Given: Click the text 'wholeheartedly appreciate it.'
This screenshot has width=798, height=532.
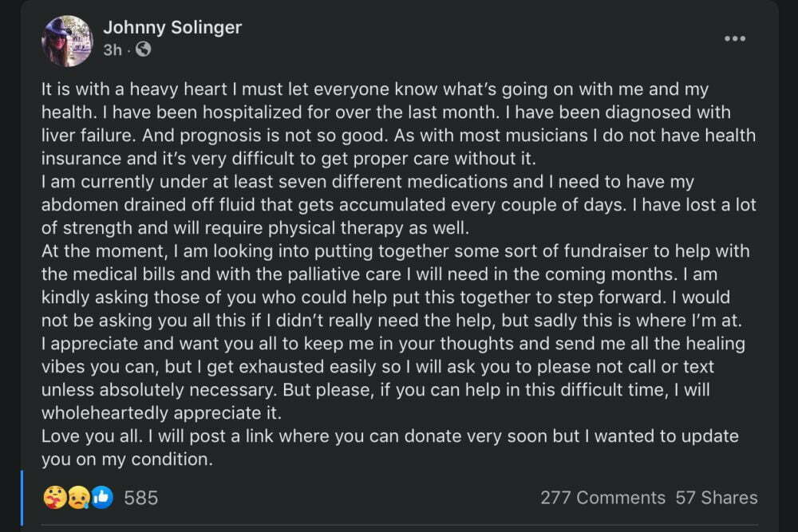Looking at the screenshot, I should pyautogui.click(x=161, y=413).
